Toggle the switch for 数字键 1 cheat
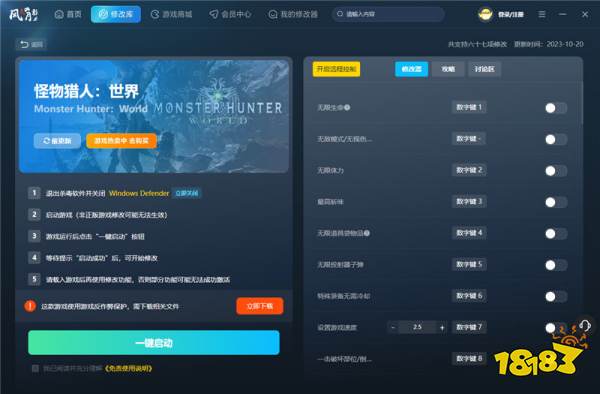Image resolution: width=600 pixels, height=394 pixels. pyautogui.click(x=556, y=108)
